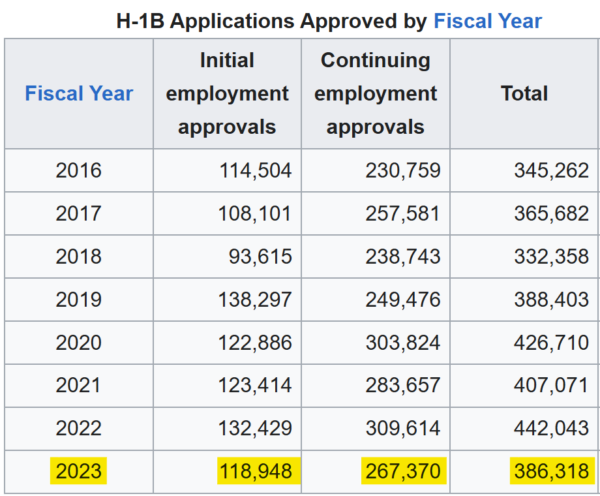Select the value '283,657'
Viewport: 600px width, 496px height.
(403, 385)
